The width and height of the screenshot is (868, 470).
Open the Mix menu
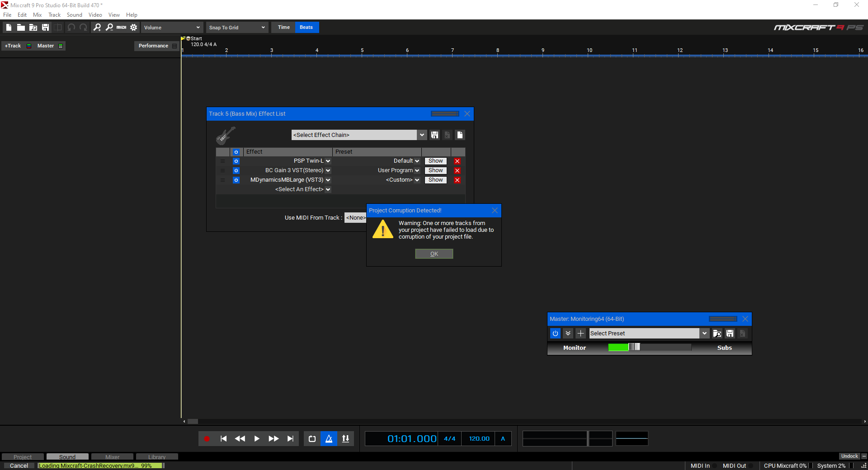38,15
